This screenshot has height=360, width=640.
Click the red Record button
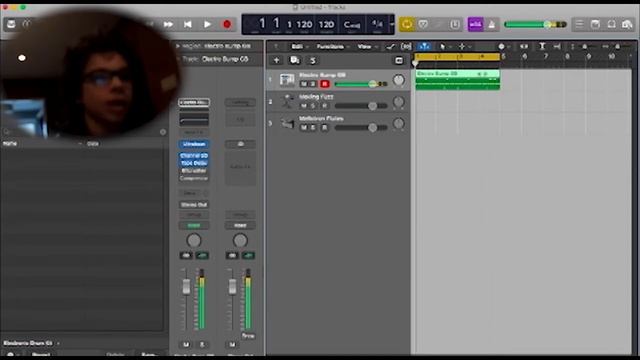coord(227,24)
